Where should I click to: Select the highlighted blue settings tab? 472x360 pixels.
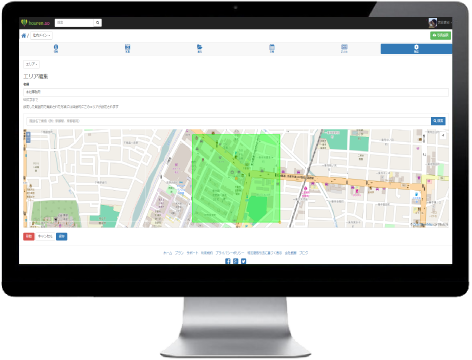point(416,49)
